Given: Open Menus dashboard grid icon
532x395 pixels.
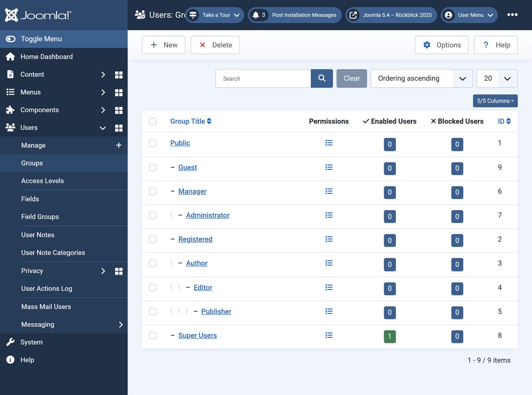Looking at the screenshot, I should click(119, 92).
